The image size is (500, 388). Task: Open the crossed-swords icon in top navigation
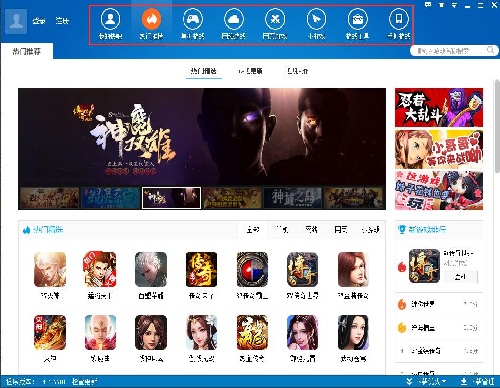[x=275, y=19]
